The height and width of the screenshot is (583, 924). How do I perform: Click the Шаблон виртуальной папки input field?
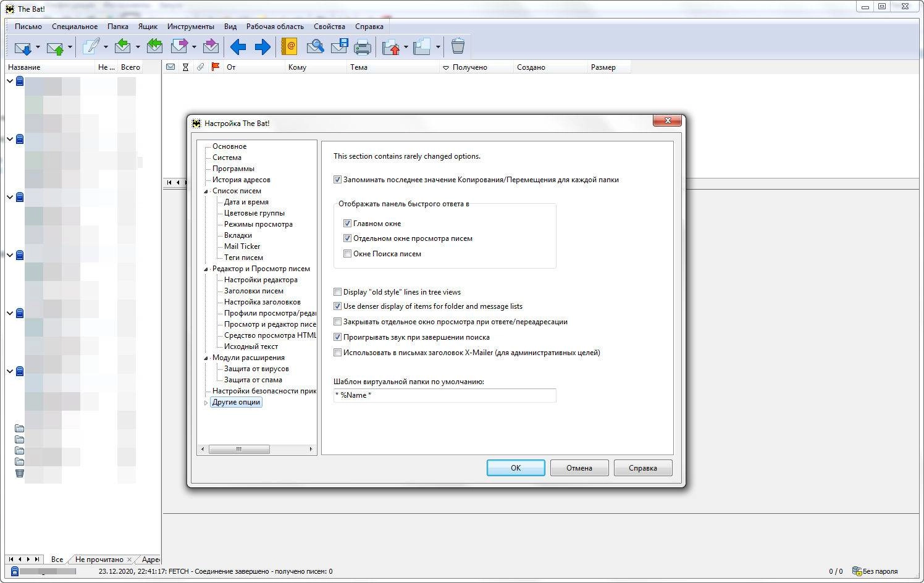(x=445, y=395)
